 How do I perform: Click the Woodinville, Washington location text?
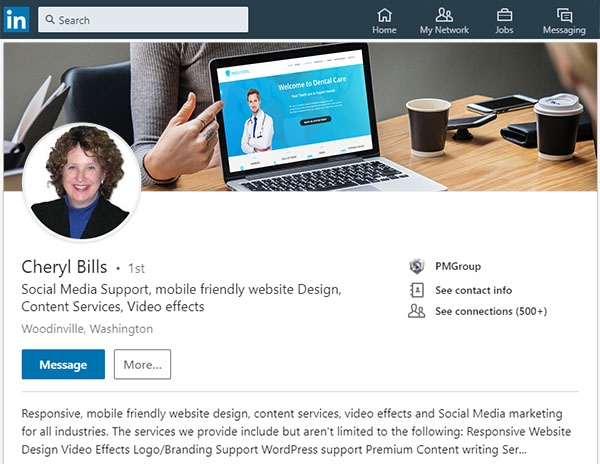click(x=87, y=329)
